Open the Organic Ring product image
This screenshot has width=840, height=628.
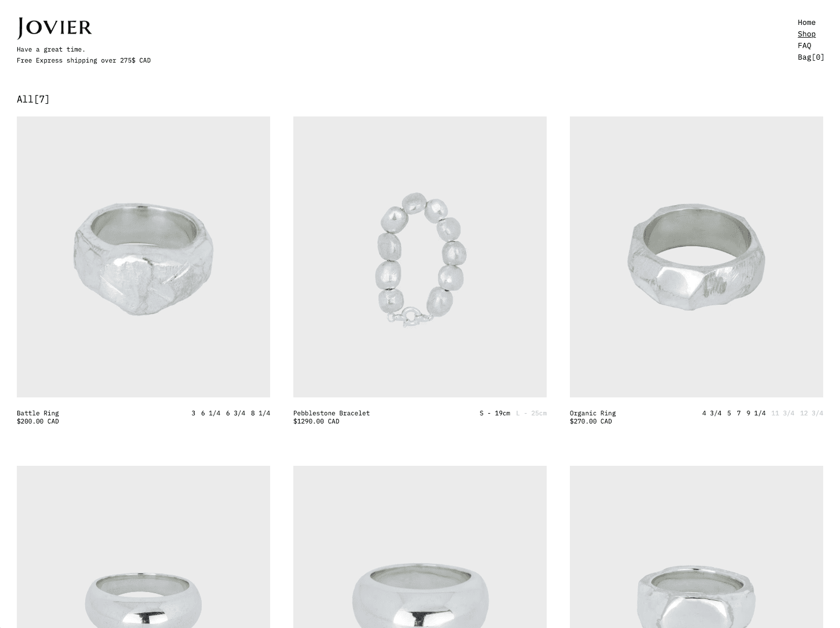pos(696,257)
